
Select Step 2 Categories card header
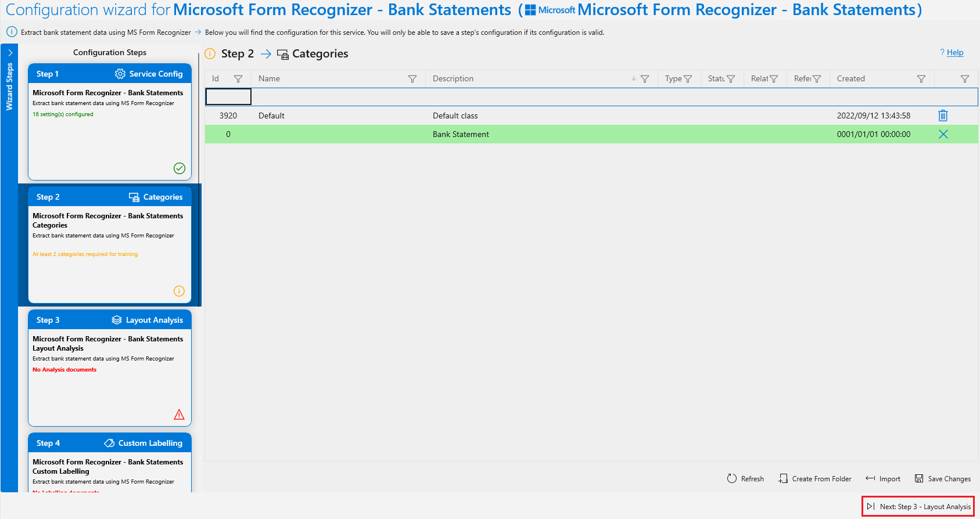point(110,197)
